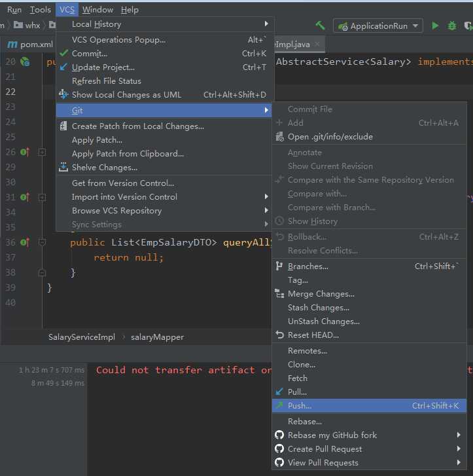Screen dimensions: 473x476
Task: Click the green Build hammer icon
Action: (320, 26)
